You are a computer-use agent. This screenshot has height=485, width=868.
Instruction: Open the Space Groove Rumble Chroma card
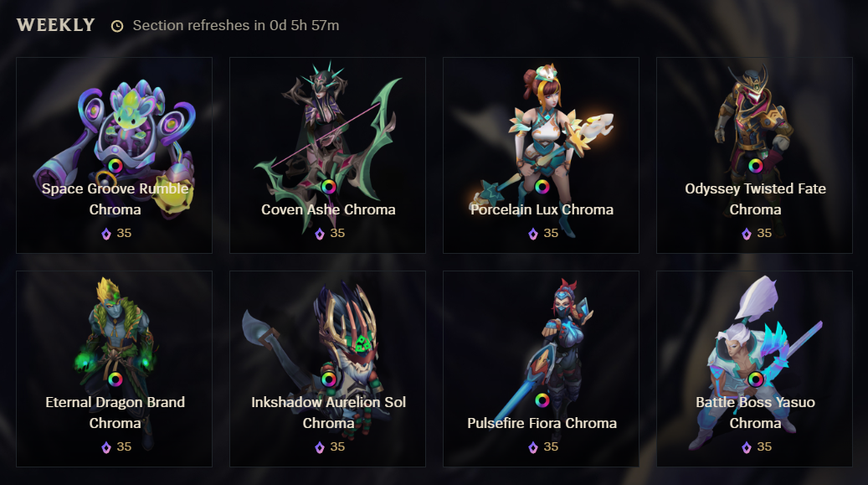(x=114, y=155)
